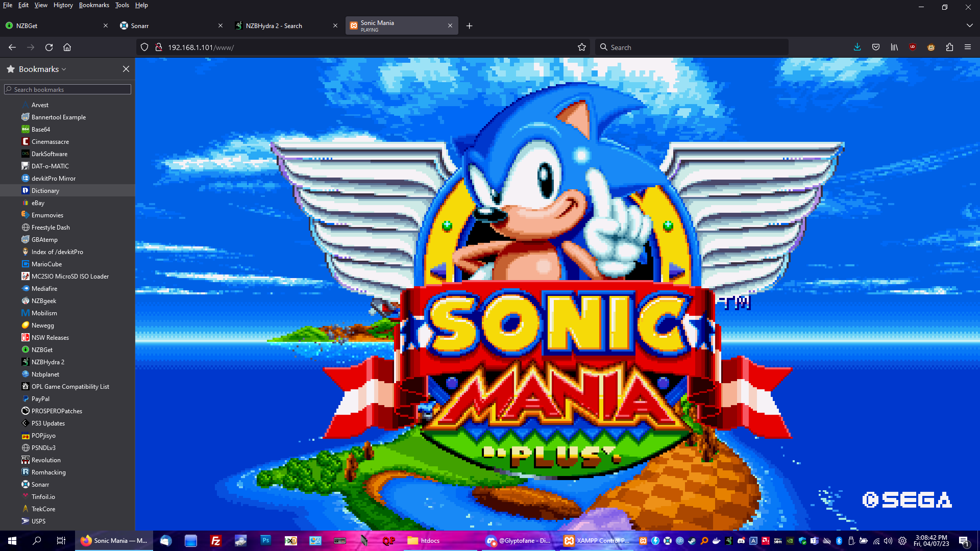Open the Extensions puzzle-piece menu
The height and width of the screenshot is (551, 980).
pyautogui.click(x=949, y=47)
